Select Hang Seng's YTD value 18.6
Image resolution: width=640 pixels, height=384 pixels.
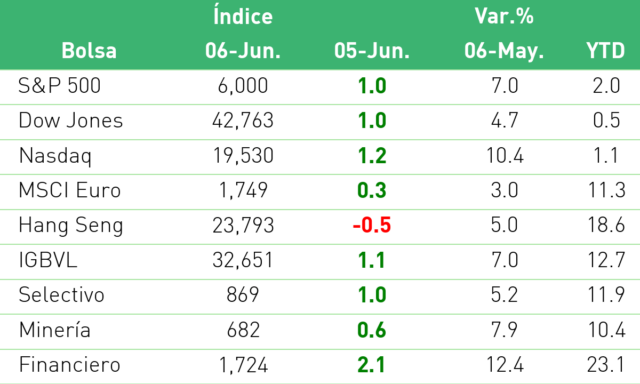(x=606, y=225)
